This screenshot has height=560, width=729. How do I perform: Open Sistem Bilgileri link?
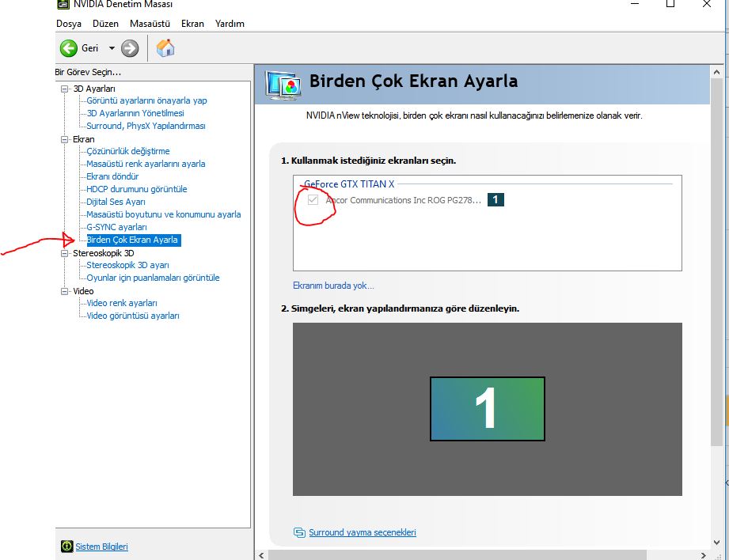point(101,547)
